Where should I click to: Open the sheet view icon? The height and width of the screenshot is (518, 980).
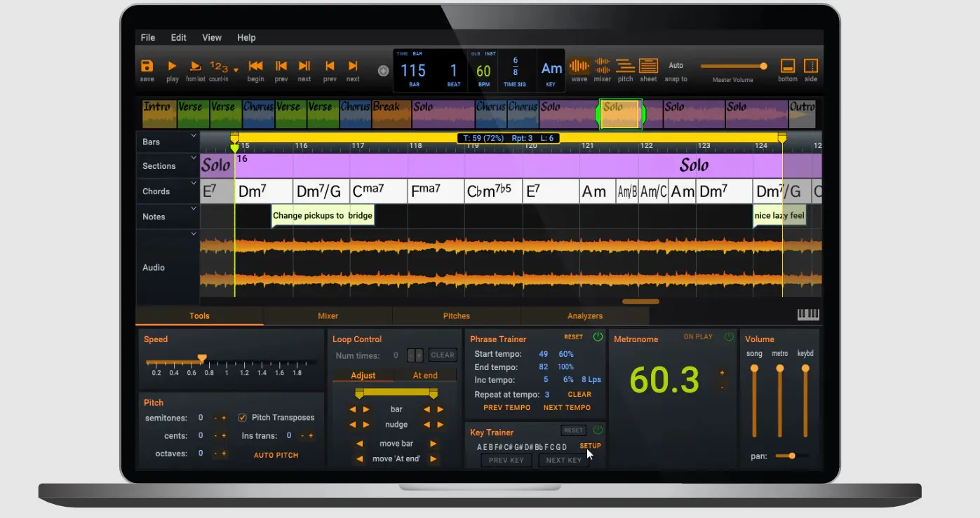pyautogui.click(x=649, y=66)
